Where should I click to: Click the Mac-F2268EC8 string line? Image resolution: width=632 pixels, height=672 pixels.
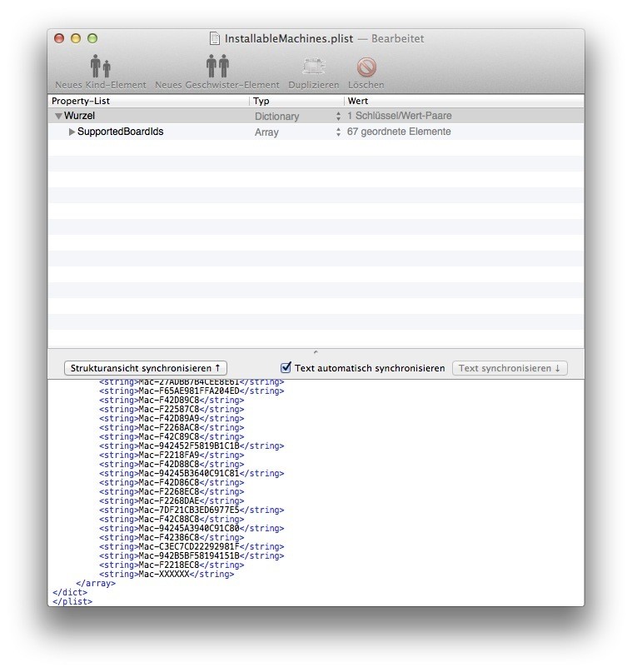pyautogui.click(x=172, y=491)
